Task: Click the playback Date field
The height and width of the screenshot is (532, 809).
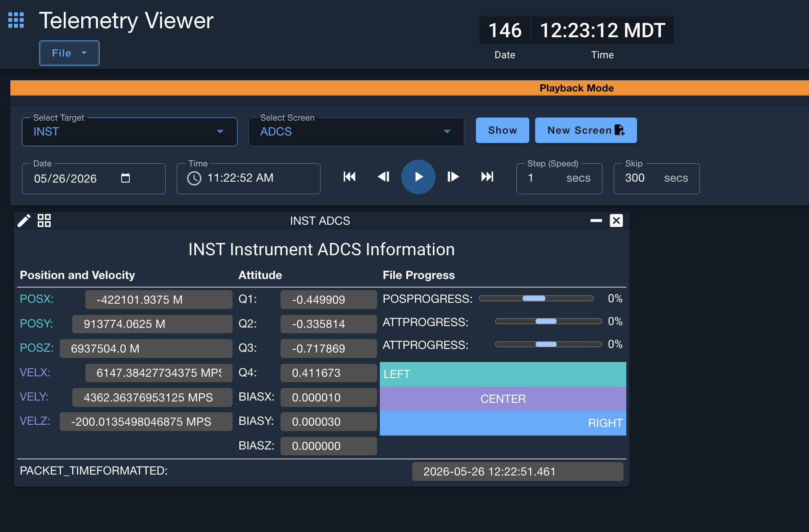Action: pyautogui.click(x=93, y=179)
